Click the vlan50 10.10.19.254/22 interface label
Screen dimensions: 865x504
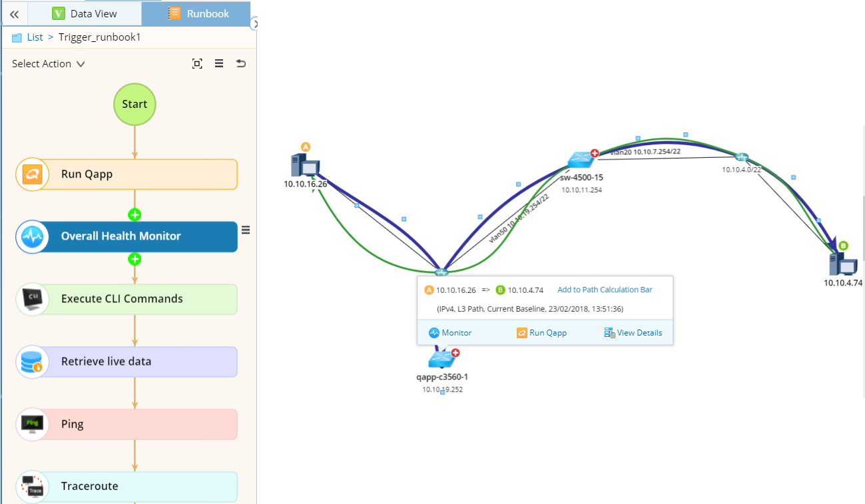pyautogui.click(x=519, y=219)
